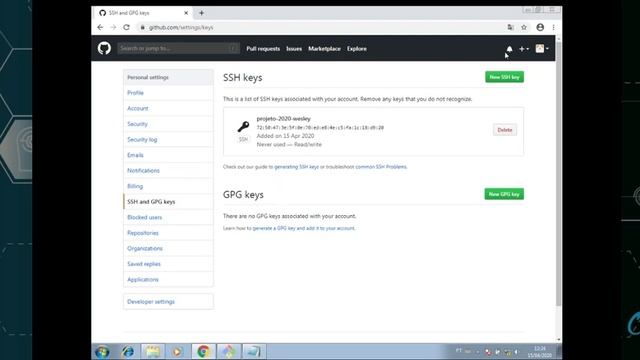Open Explore in the header
The height and width of the screenshot is (360, 640).
coord(357,49)
